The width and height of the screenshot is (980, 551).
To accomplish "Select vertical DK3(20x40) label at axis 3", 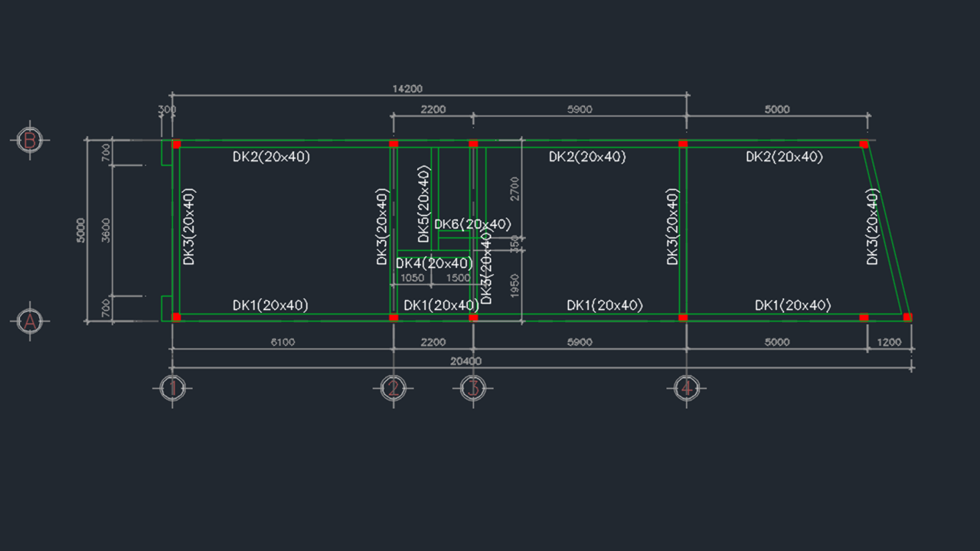I will pos(486,266).
